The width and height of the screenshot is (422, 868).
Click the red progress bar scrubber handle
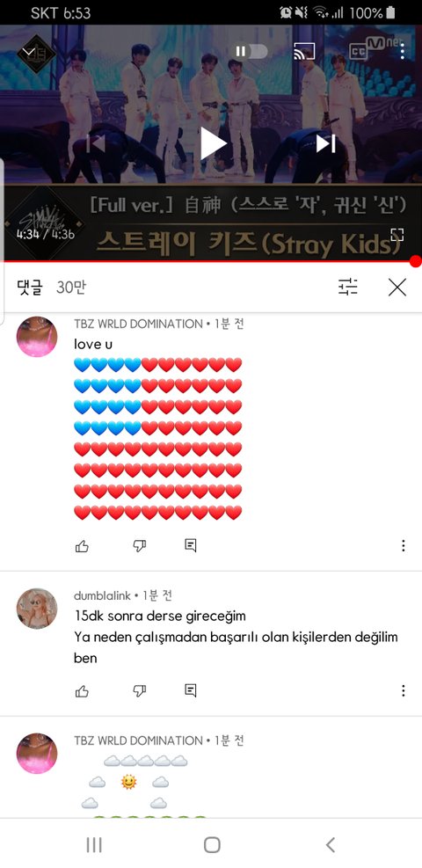pyautogui.click(x=416, y=261)
